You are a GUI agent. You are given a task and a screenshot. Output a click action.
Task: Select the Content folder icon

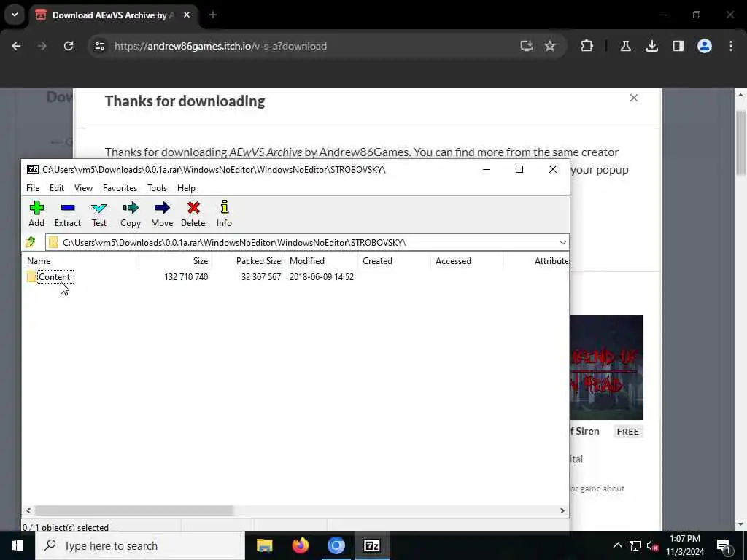(x=31, y=276)
